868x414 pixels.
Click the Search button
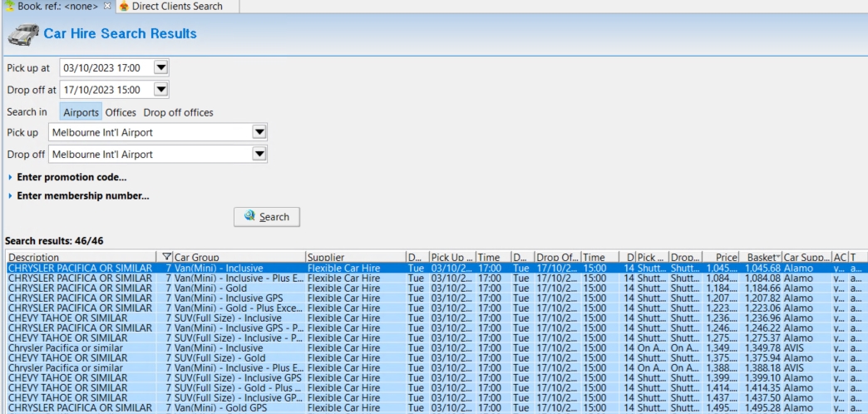pos(267,217)
